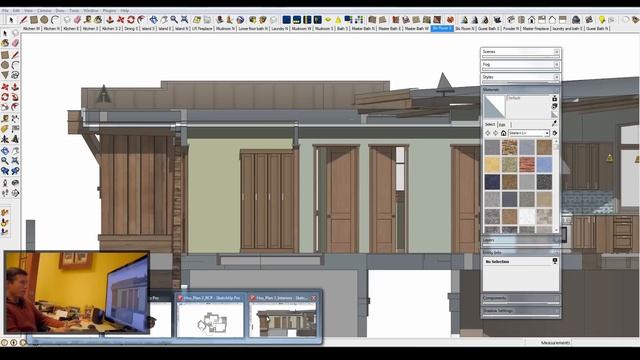The height and width of the screenshot is (360, 640).
Task: Click the Default material preview thumbnail
Action: pos(494,107)
